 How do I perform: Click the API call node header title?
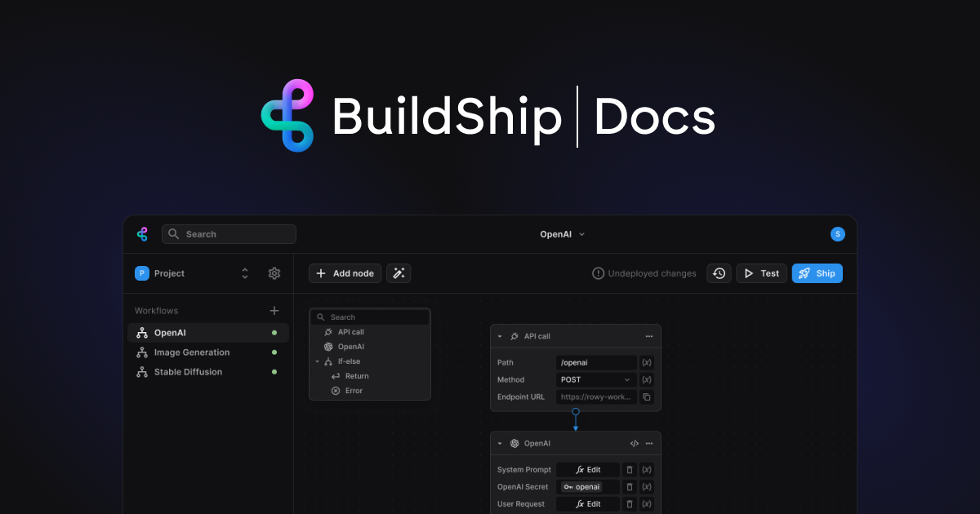point(537,336)
